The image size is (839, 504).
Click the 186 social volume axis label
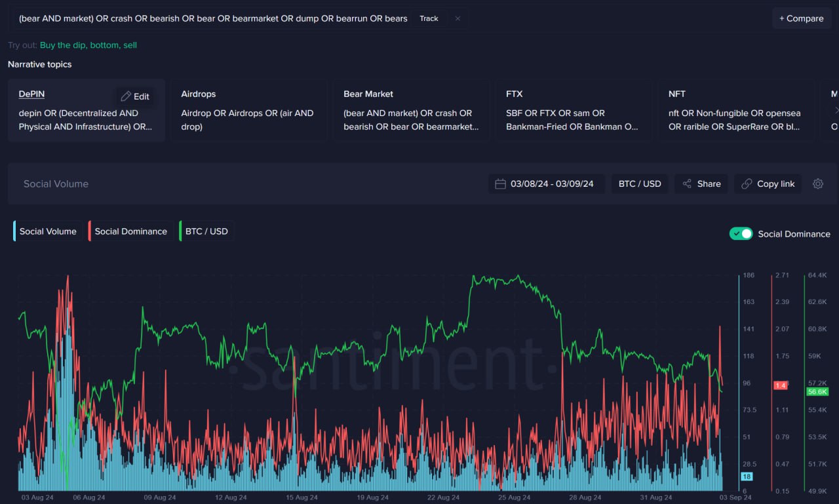coord(749,275)
